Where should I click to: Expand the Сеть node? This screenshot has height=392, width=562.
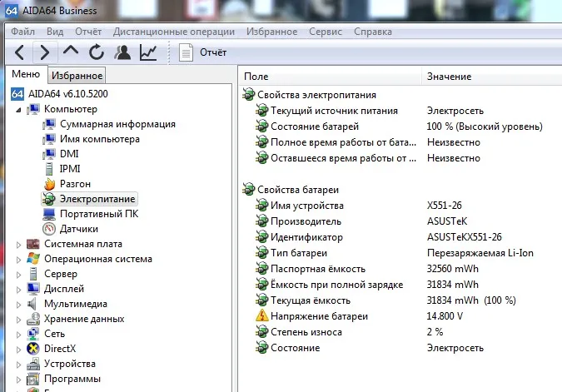point(18,335)
